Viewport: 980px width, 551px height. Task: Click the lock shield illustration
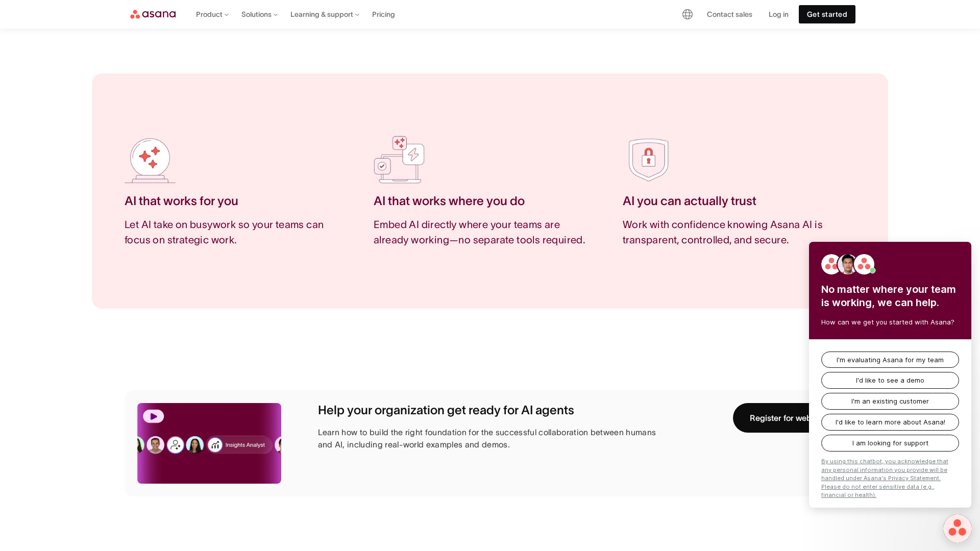click(648, 160)
